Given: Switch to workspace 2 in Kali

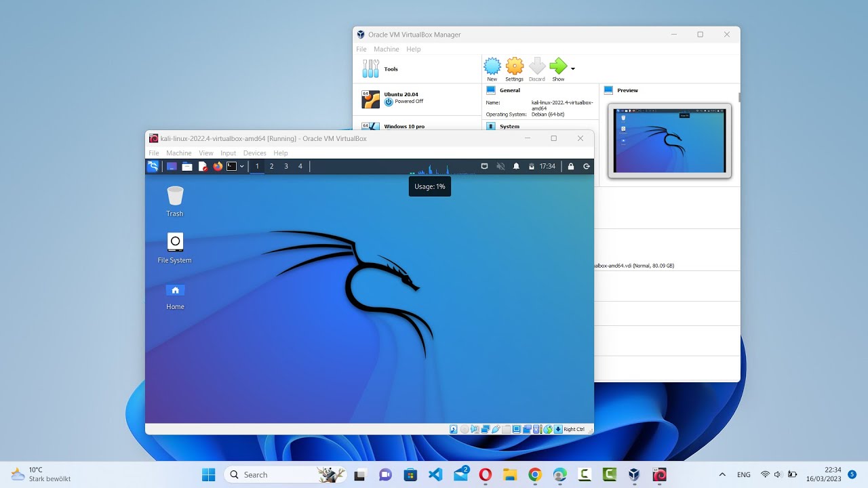Looking at the screenshot, I should [272, 166].
